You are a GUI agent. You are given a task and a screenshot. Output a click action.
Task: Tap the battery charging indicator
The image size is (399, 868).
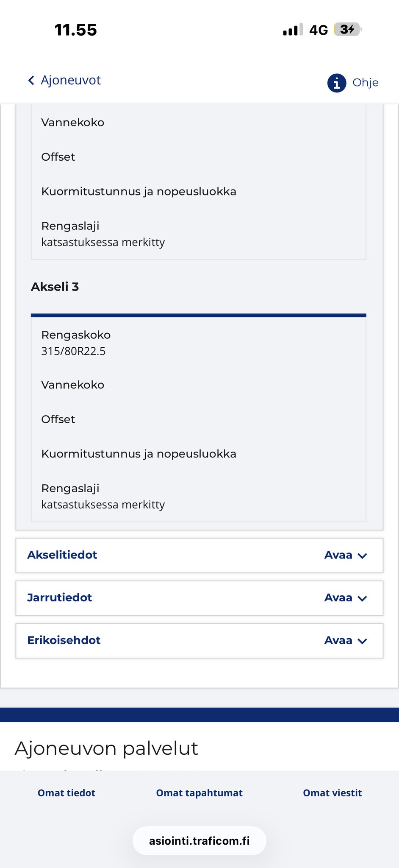[x=347, y=30]
